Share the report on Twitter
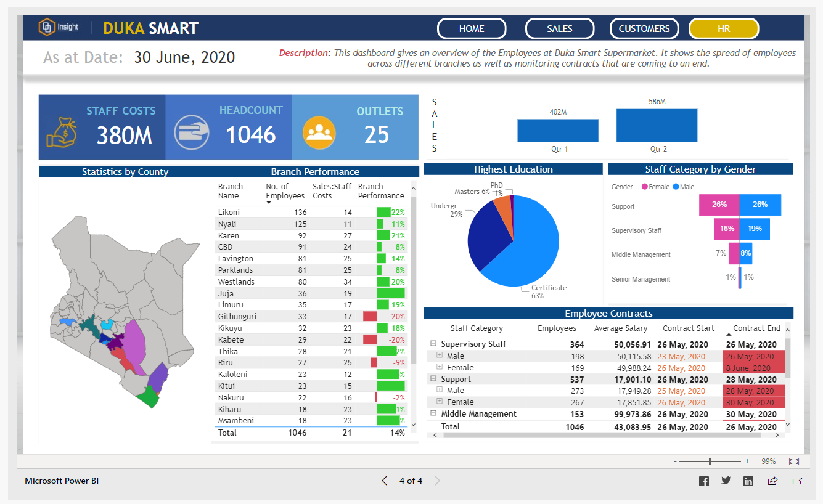The image size is (823, 504). click(x=726, y=480)
